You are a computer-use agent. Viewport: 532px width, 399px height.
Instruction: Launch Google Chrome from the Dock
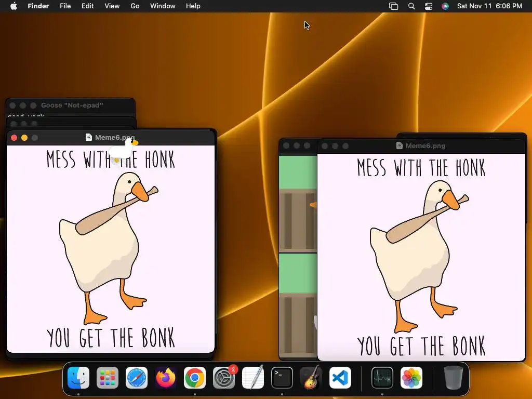(x=195, y=378)
